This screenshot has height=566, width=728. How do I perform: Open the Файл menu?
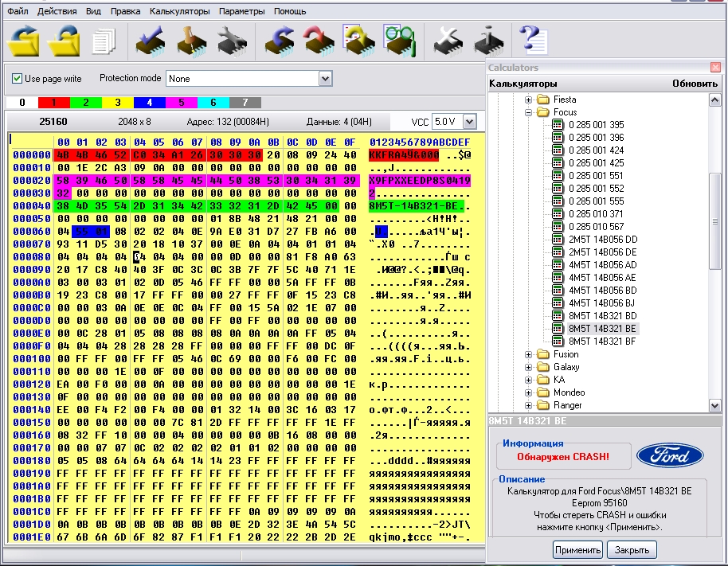pyautogui.click(x=18, y=11)
